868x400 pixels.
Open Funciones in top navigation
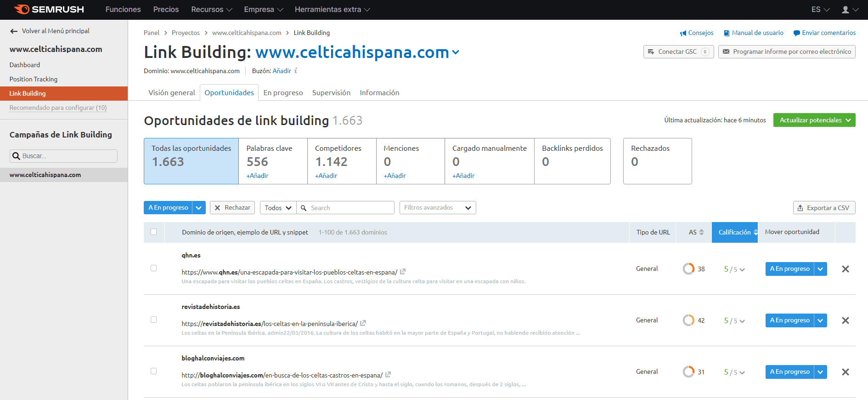pos(123,10)
